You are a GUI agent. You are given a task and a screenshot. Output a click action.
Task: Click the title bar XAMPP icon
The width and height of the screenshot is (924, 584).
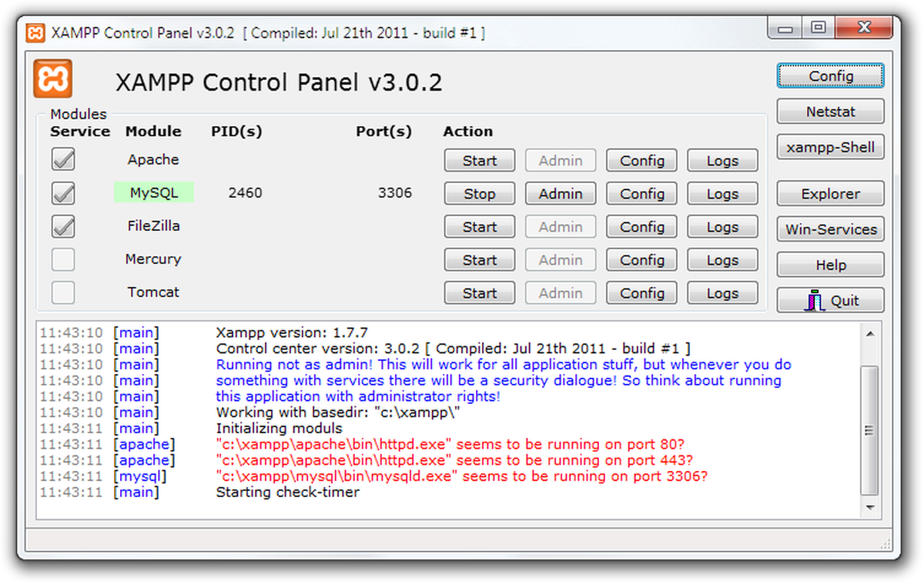tap(34, 32)
